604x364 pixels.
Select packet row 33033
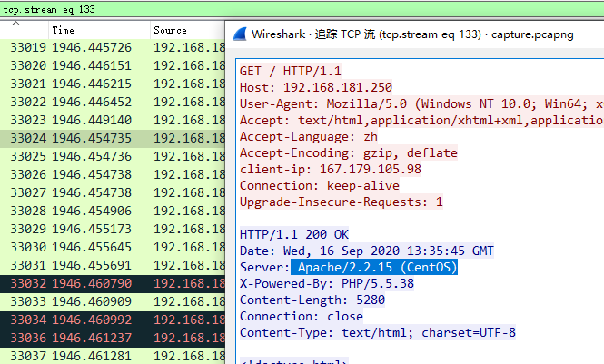pos(113,301)
